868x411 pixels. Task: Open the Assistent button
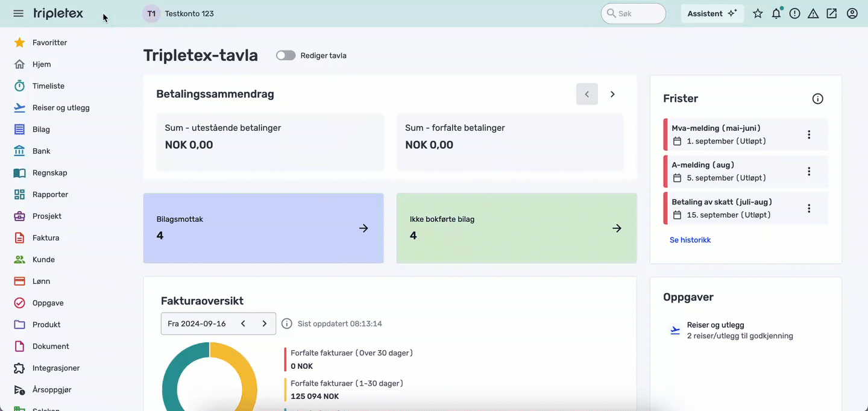(712, 13)
